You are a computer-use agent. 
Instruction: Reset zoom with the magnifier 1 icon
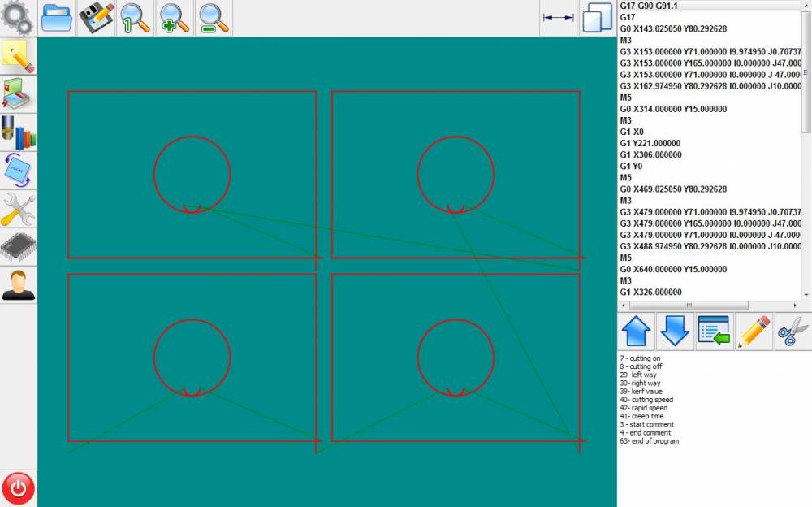pos(136,18)
